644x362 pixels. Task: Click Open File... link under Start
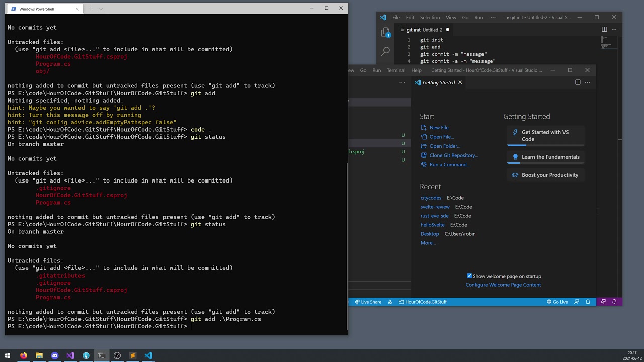tap(442, 137)
